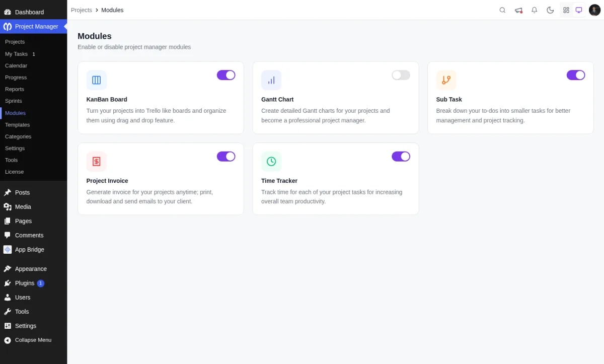This screenshot has width=604, height=364.
Task: Click the Comments bubble icon
Action: coord(8,235)
